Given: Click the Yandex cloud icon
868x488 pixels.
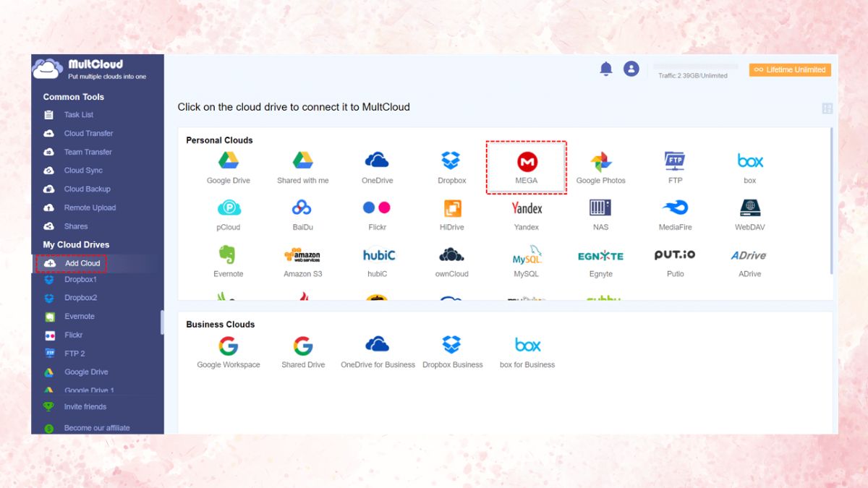Looking at the screenshot, I should click(x=526, y=212).
